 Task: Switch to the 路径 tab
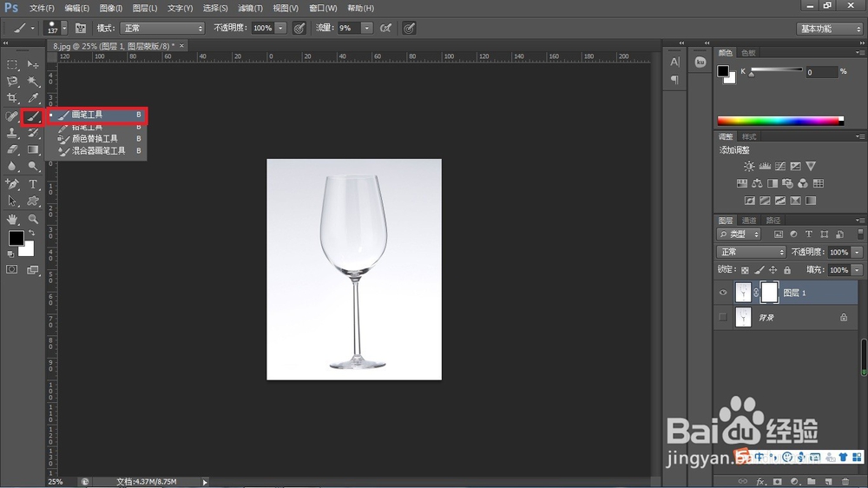(x=773, y=221)
